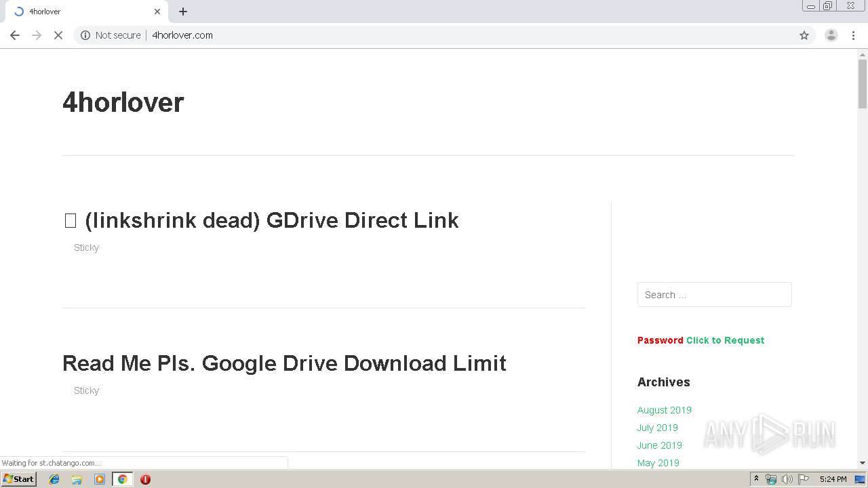Go back to the previous page

click(15, 35)
